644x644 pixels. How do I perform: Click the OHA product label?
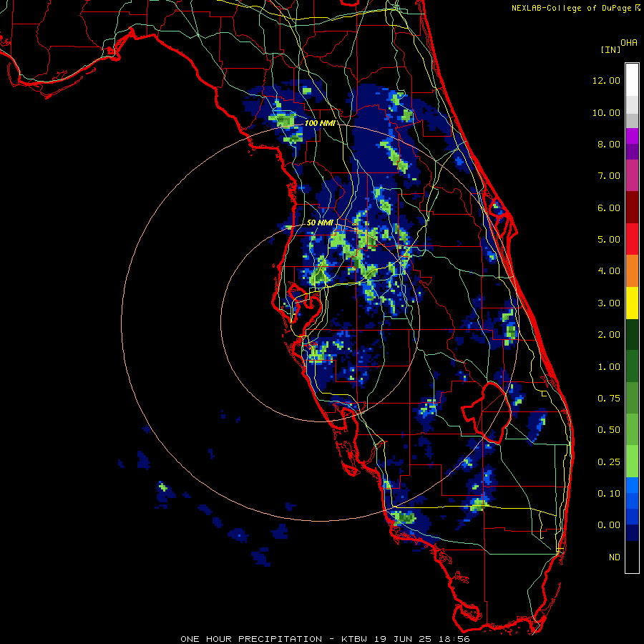(x=629, y=43)
